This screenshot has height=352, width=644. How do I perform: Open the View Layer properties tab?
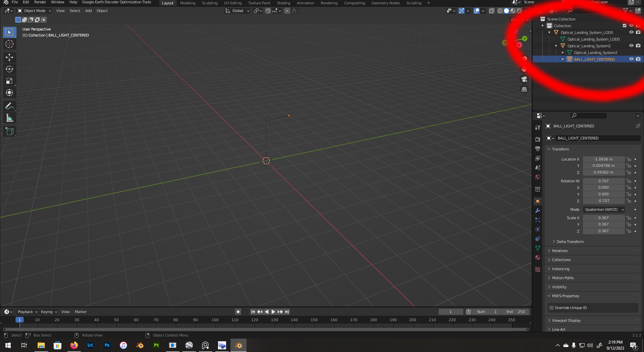[x=538, y=158]
